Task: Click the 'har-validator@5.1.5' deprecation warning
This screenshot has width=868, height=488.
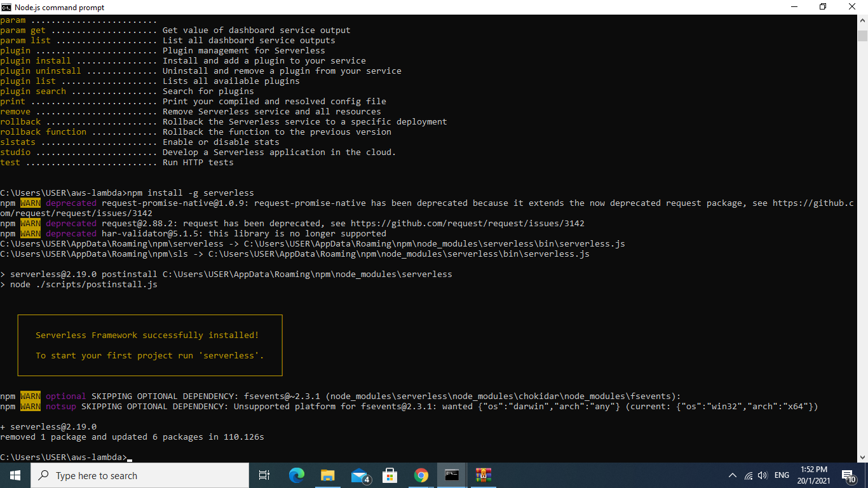Action: click(x=193, y=233)
